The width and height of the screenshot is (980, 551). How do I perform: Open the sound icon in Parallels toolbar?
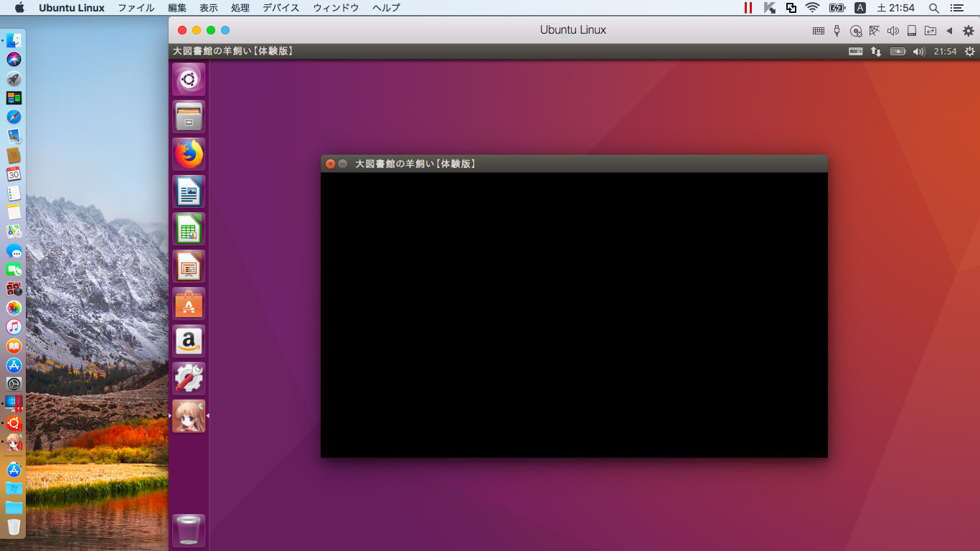click(x=893, y=30)
